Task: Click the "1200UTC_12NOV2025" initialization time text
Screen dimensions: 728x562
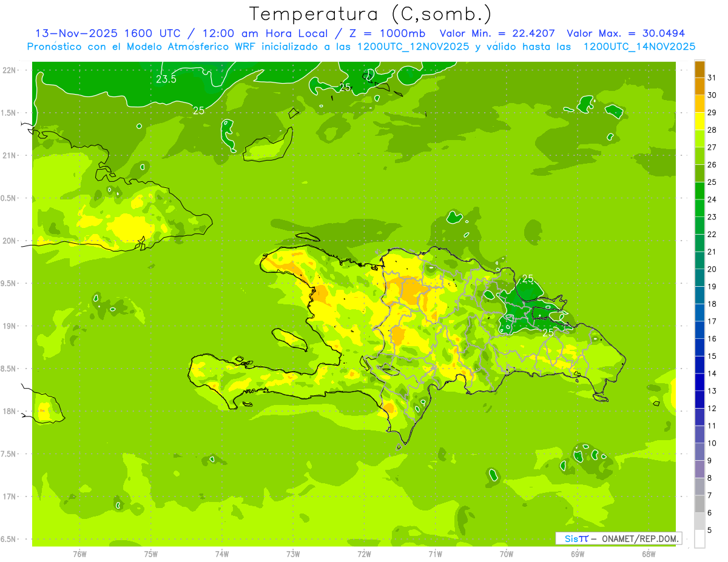Action: [413, 47]
